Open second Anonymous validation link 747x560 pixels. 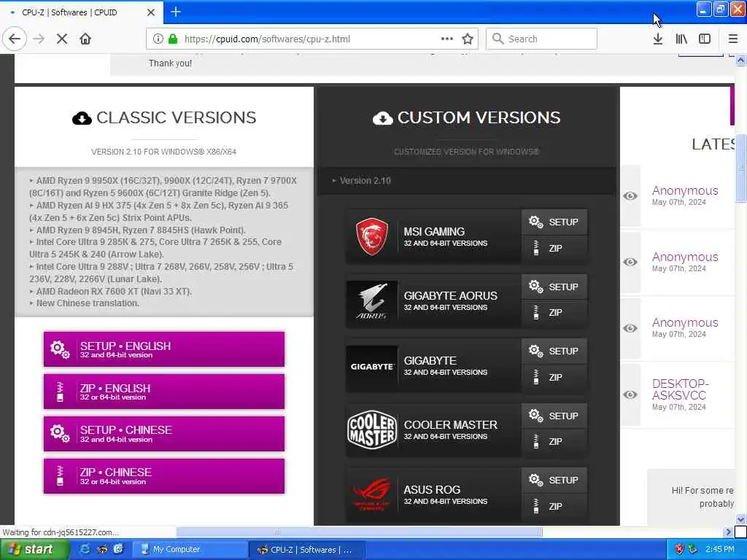click(684, 257)
